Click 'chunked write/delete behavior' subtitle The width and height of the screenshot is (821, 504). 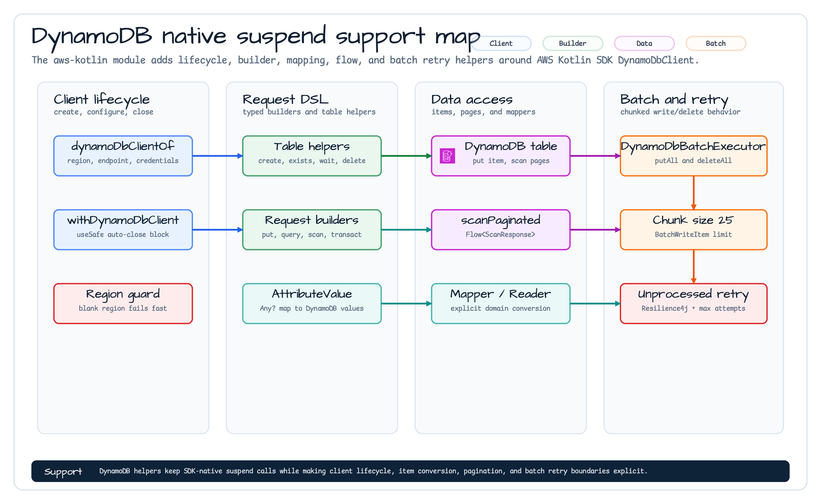680,112
